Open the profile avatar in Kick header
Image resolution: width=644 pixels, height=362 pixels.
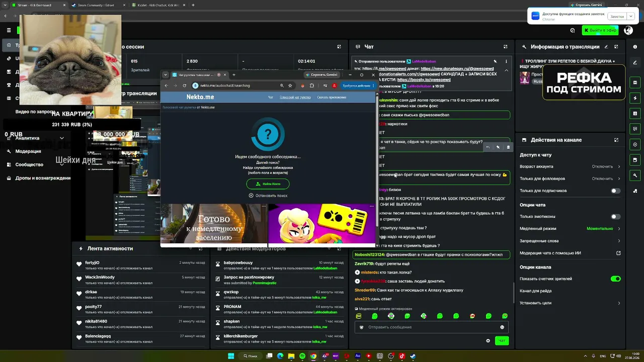628,30
